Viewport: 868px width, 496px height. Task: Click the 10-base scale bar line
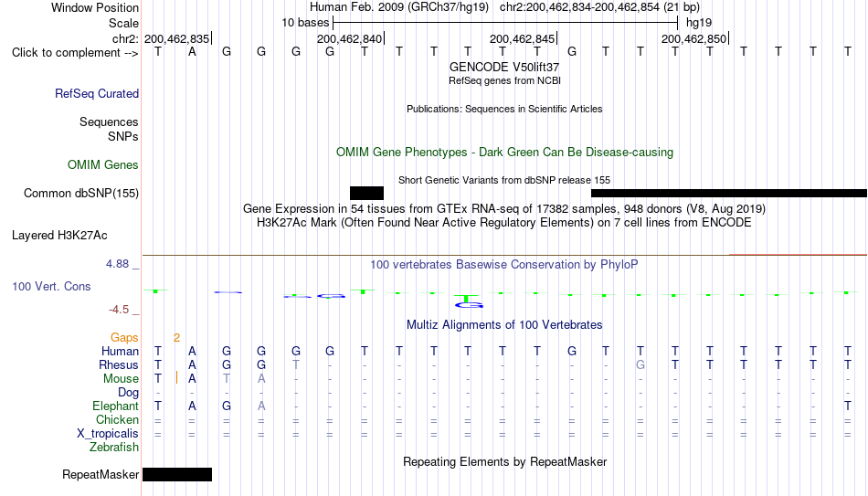[x=505, y=23]
